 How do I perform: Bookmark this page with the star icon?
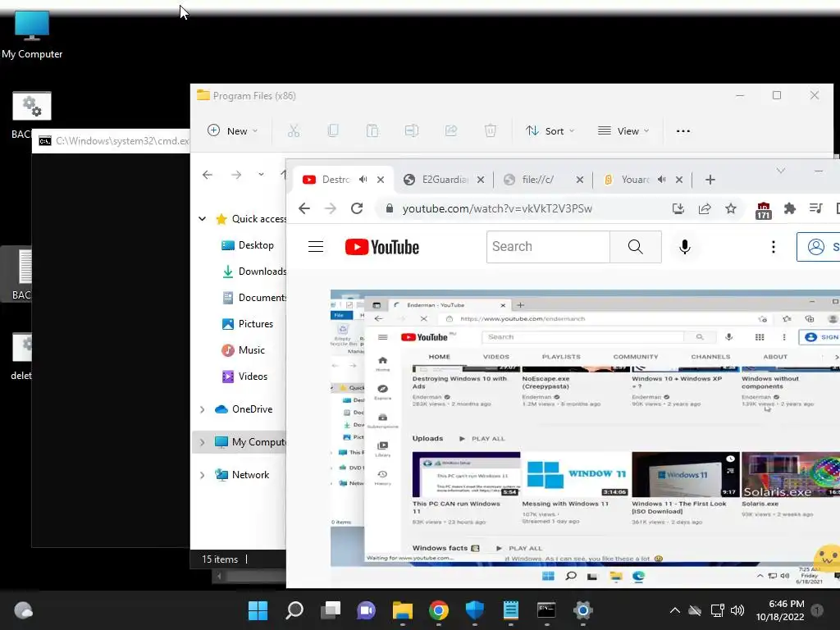click(731, 208)
